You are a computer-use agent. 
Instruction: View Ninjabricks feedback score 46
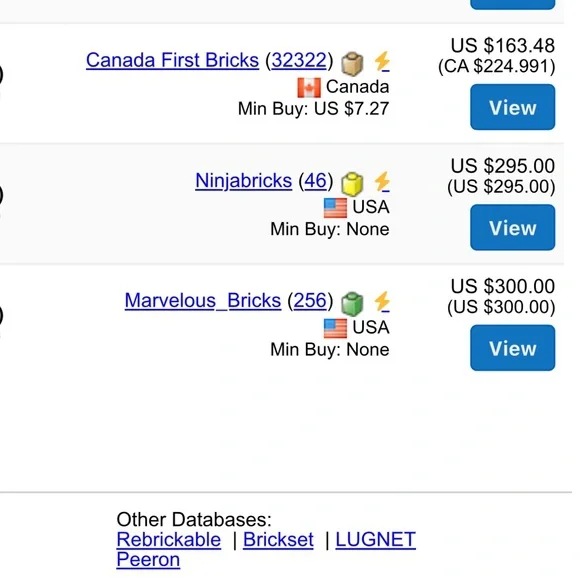316,181
